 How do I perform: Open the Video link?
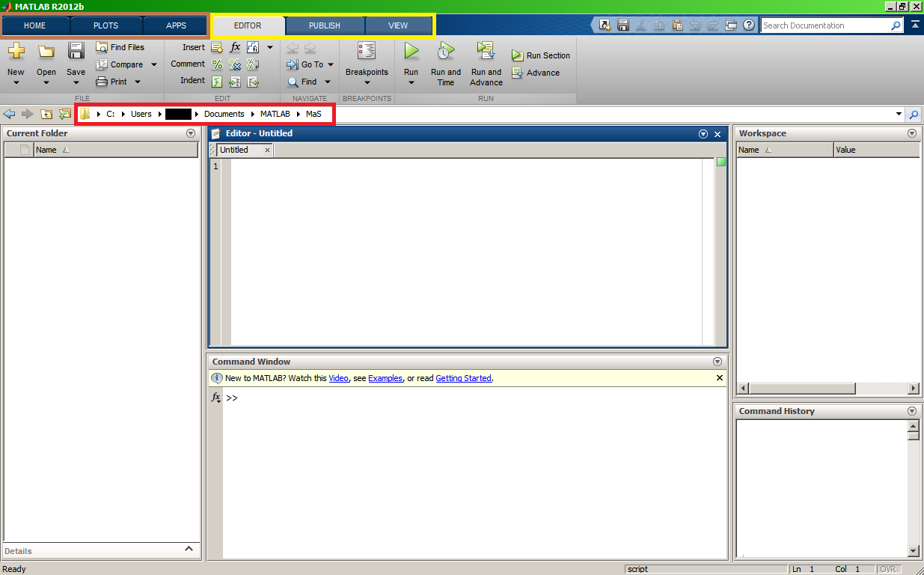click(x=339, y=378)
